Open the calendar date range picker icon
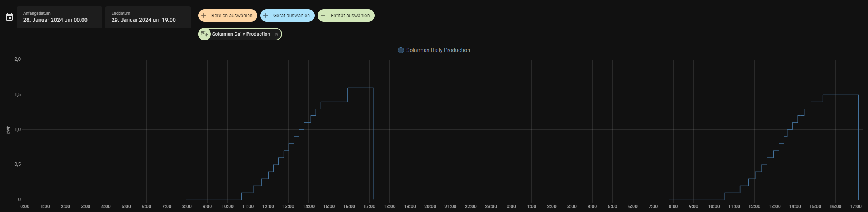 coord(9,17)
